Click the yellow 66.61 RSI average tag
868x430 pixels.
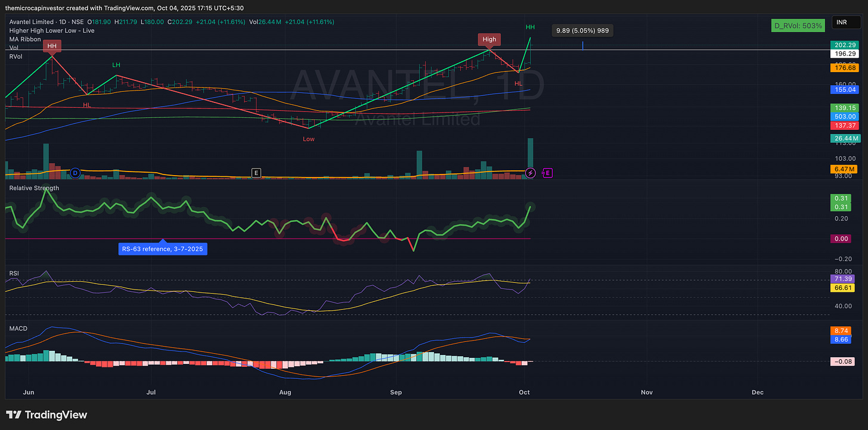pyautogui.click(x=842, y=288)
